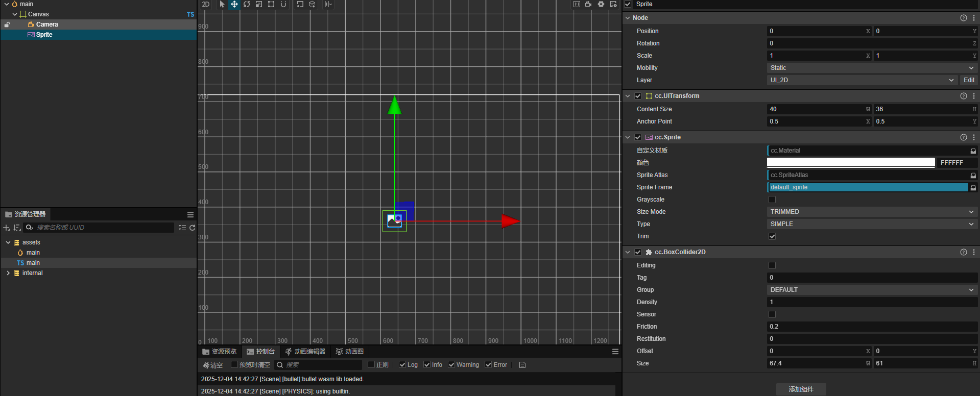Select the Rect transform tool
980x396 pixels.
pos(271,5)
